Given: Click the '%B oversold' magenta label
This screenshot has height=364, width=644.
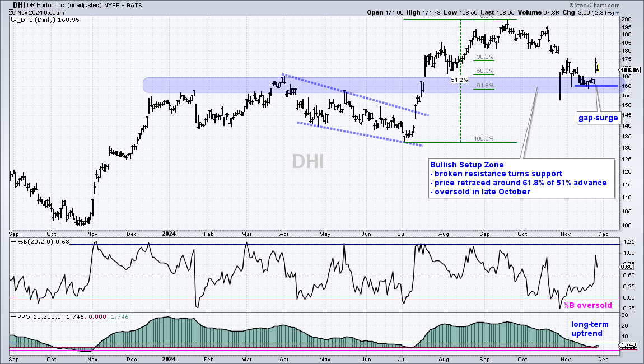Looking at the screenshot, I should 587,305.
